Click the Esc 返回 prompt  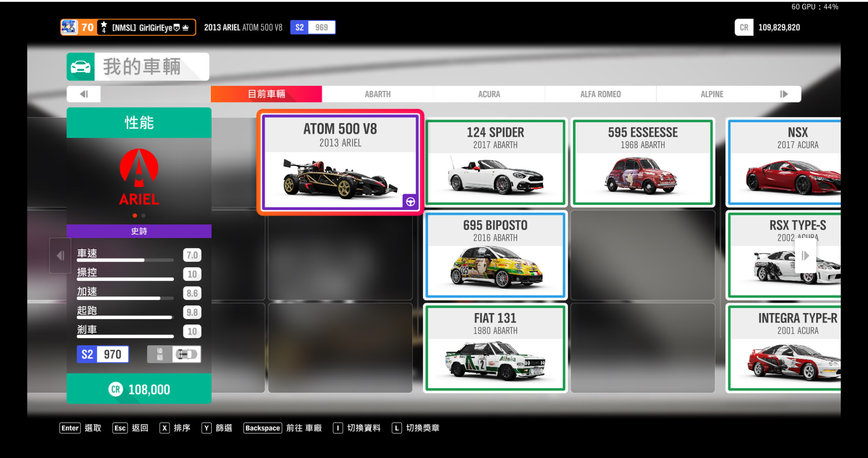tap(130, 428)
